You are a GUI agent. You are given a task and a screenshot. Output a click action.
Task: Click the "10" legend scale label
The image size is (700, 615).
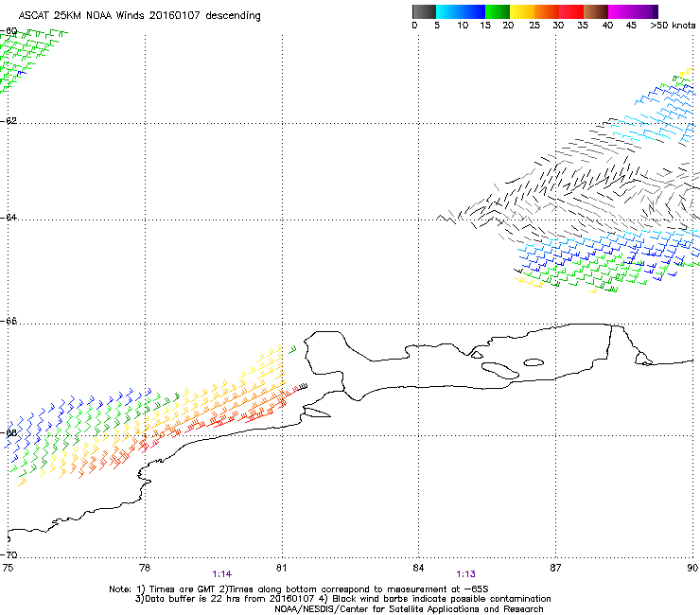tap(463, 26)
